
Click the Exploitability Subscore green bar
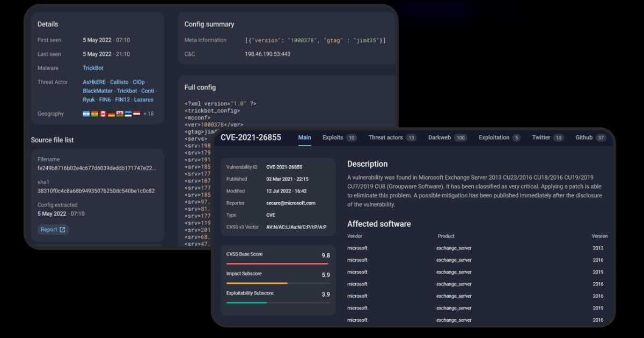246,303
